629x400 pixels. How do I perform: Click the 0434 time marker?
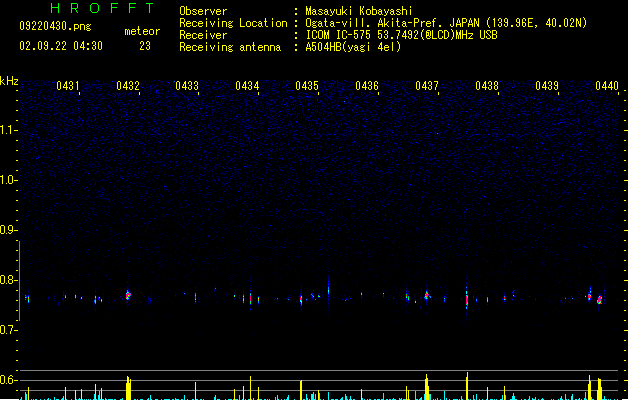247,86
